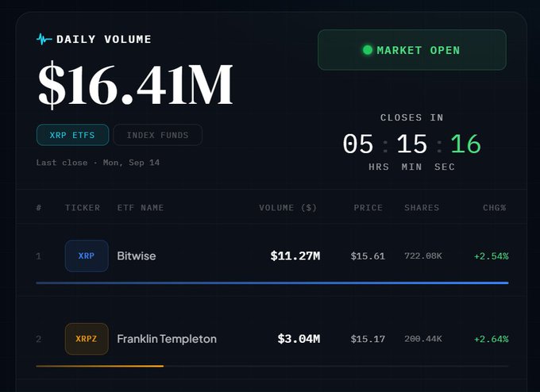Image resolution: width=540 pixels, height=392 pixels.
Task: Click the Franklin Templeton ETF name
Action: (167, 339)
